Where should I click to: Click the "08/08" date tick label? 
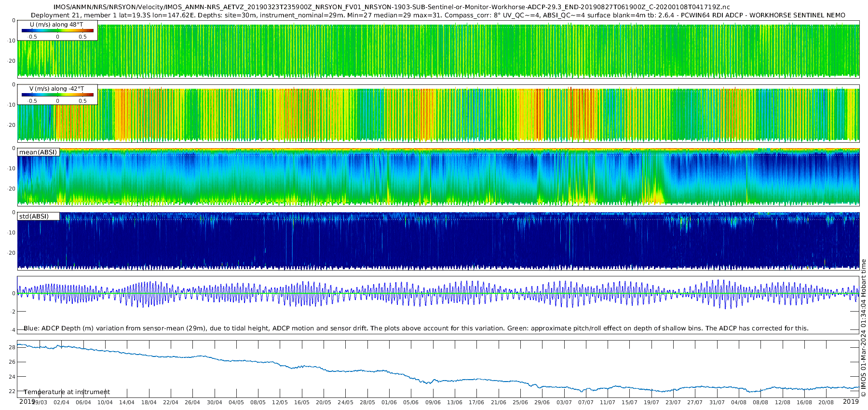tap(761, 402)
